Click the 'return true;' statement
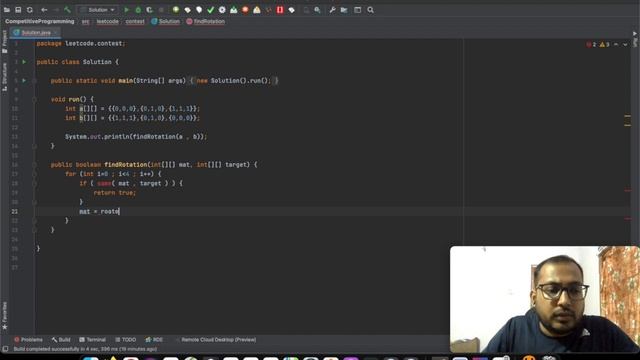640x360 pixels. (115, 193)
